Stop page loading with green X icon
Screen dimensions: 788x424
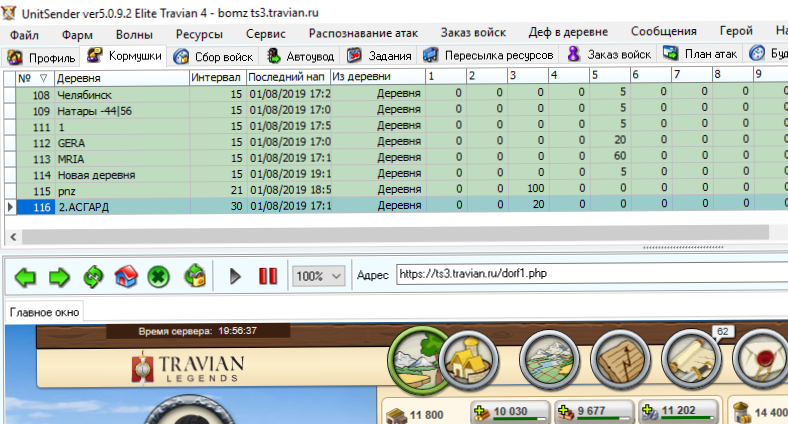(159, 277)
